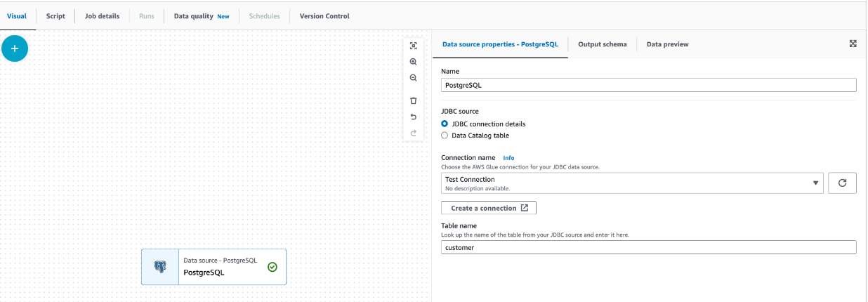Image resolution: width=868 pixels, height=302 pixels.
Task: Click the PostgreSQL elephant node icon
Action: (160, 267)
